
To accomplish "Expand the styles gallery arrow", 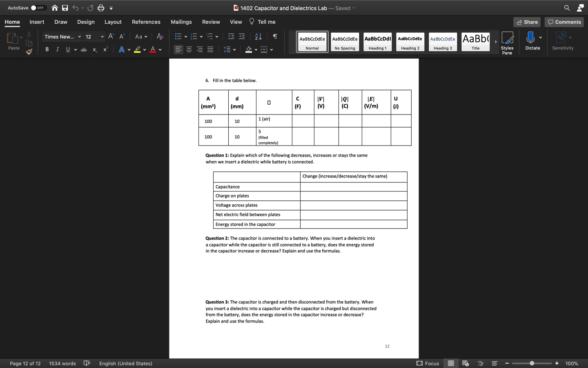I will (x=496, y=42).
